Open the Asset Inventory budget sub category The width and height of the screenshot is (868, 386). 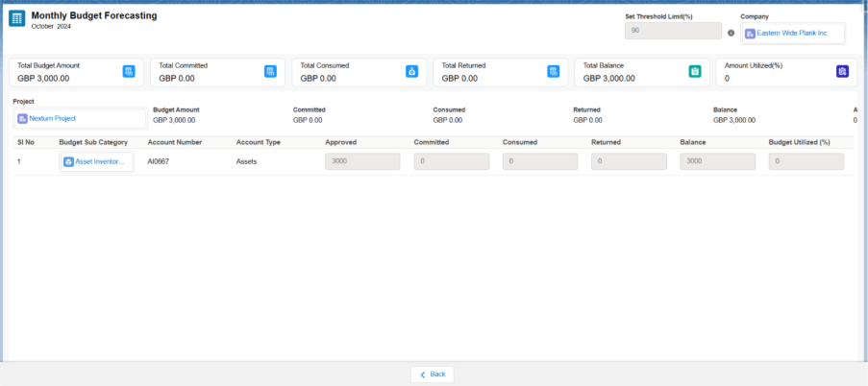click(100, 161)
